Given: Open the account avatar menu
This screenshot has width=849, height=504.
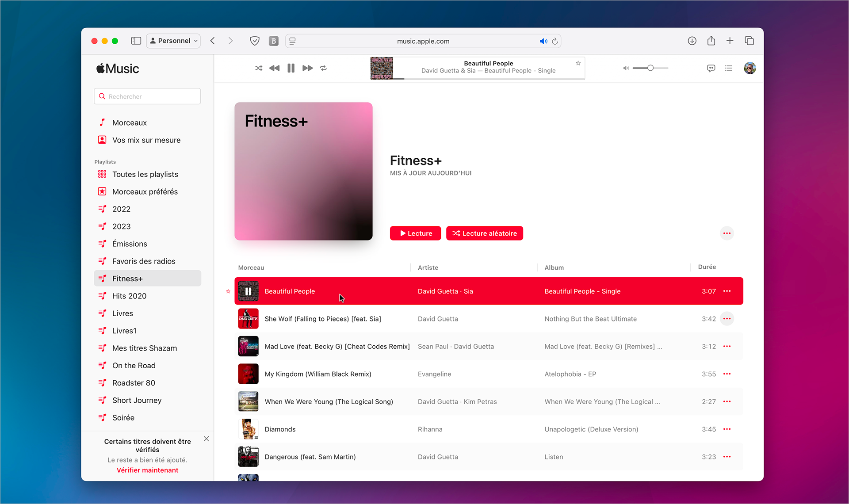Looking at the screenshot, I should coord(750,68).
